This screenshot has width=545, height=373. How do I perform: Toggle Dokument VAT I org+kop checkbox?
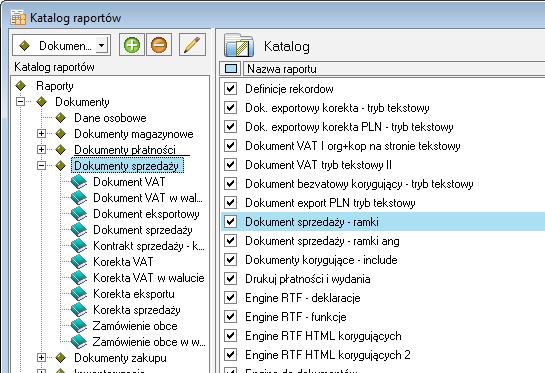(x=230, y=146)
